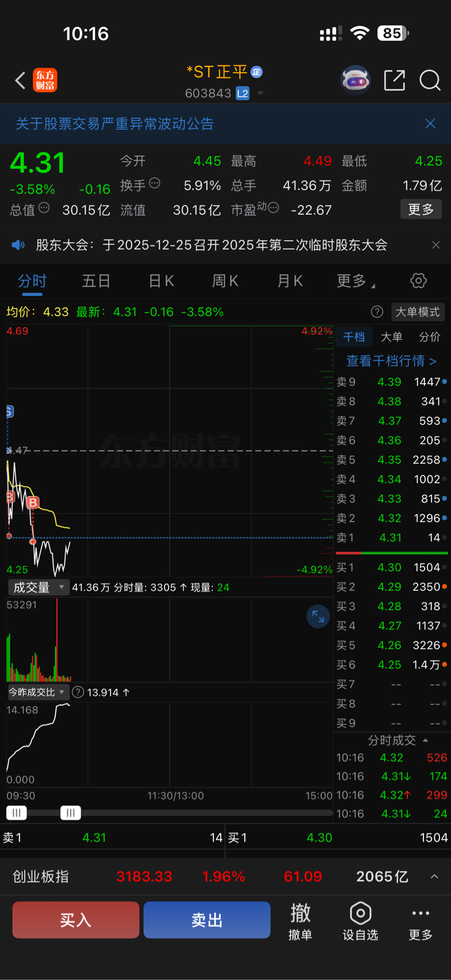
Task: Tap the 市盈 info icon
Action: (273, 208)
